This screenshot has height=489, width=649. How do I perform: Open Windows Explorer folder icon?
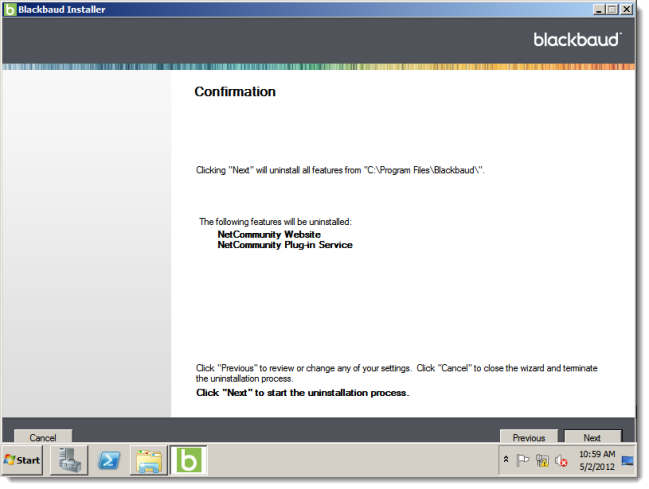[x=149, y=460]
